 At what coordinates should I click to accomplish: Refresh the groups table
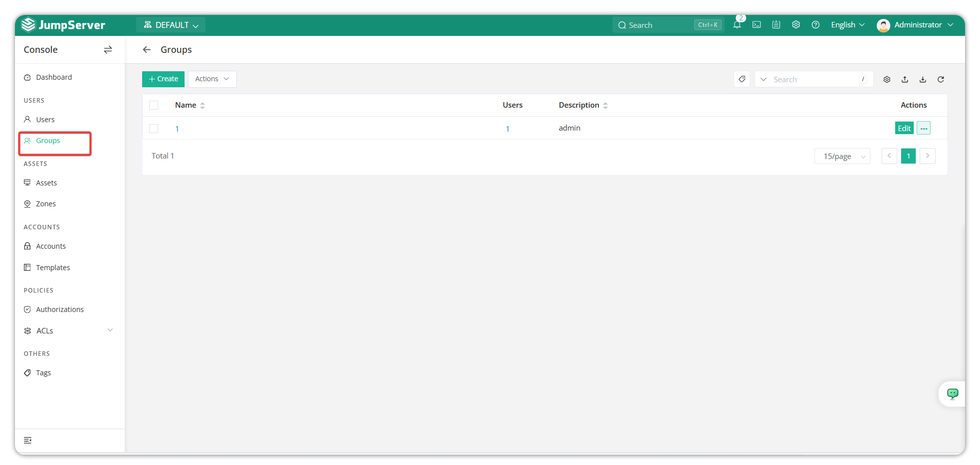pos(941,79)
